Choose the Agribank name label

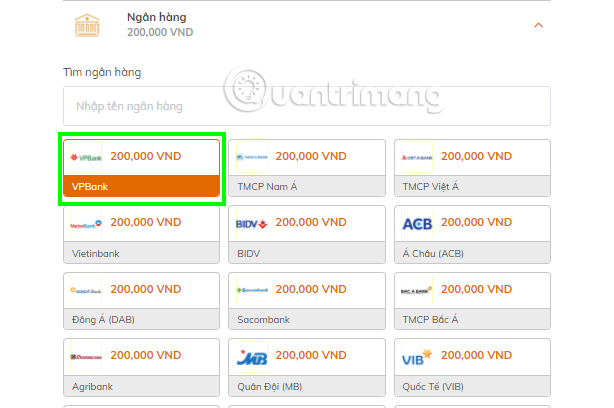coord(92,387)
